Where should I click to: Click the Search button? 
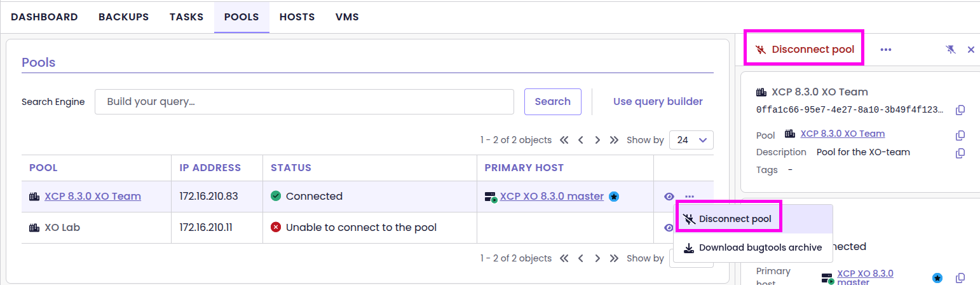[x=552, y=102]
